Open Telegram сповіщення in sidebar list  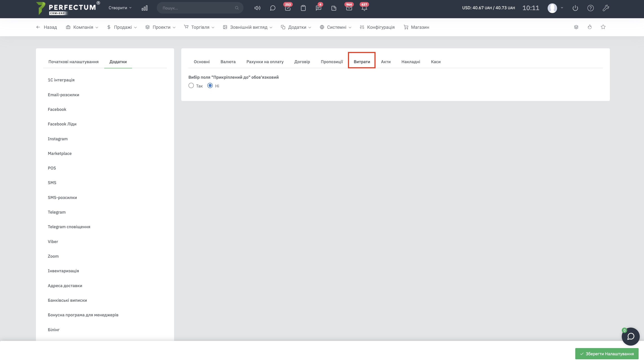click(69, 227)
